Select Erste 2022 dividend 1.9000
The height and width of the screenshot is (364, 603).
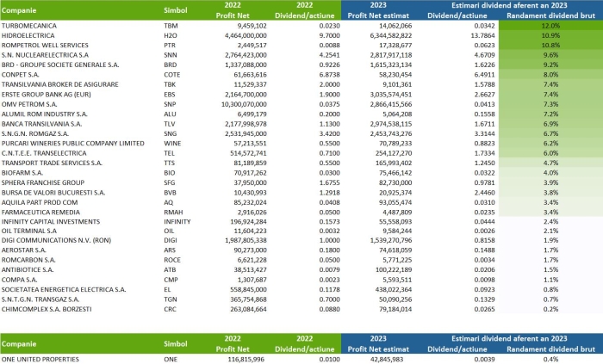[330, 95]
